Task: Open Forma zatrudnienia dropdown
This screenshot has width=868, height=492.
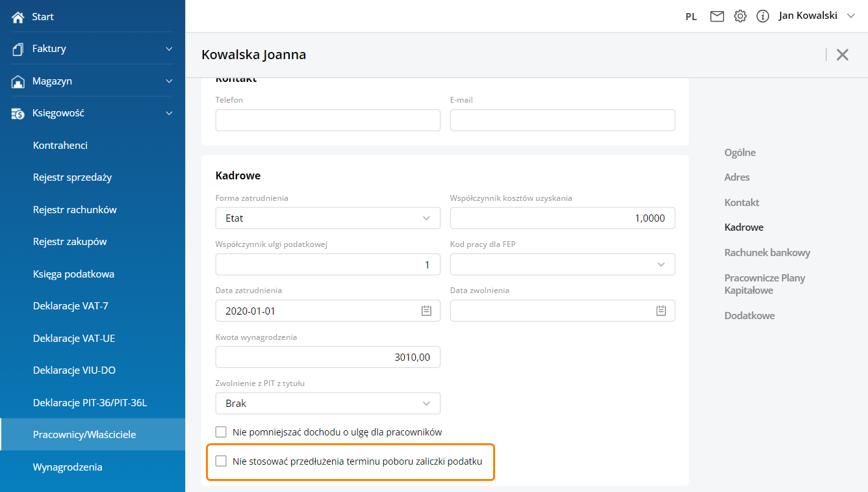Action: tap(327, 218)
